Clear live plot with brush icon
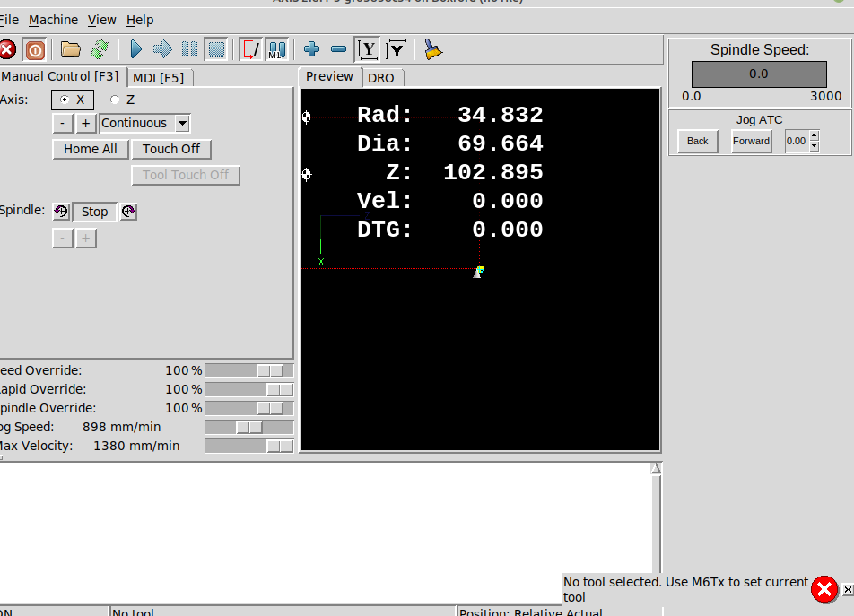 click(x=432, y=49)
